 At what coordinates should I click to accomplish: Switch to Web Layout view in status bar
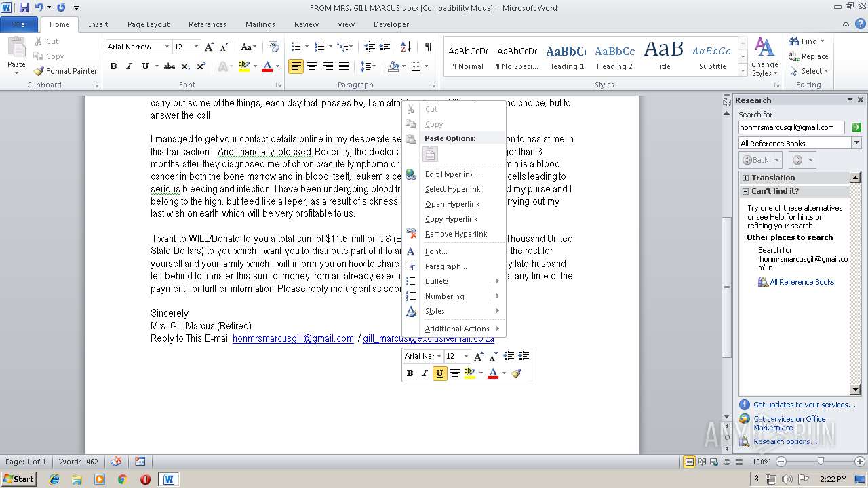714,462
